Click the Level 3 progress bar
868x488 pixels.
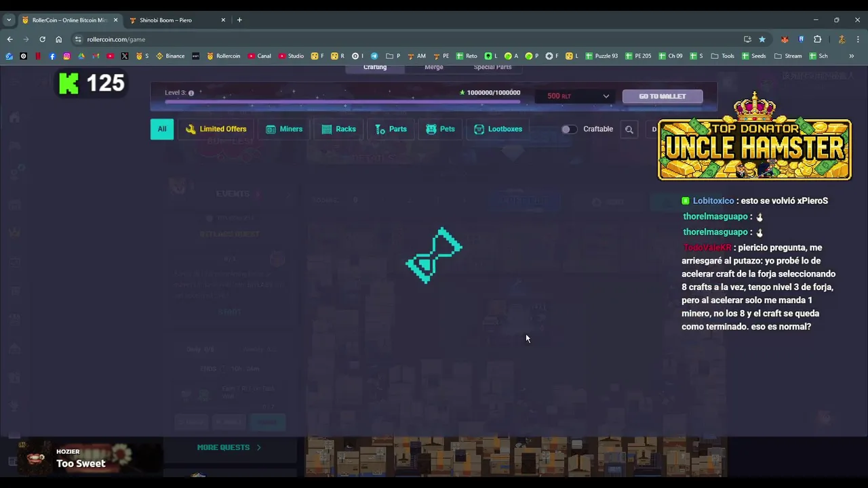[343, 102]
